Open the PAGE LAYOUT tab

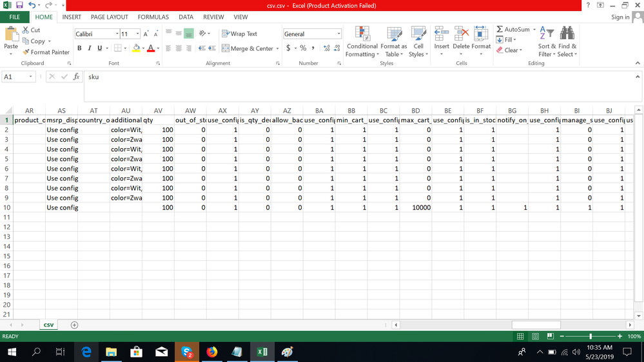pos(109,17)
